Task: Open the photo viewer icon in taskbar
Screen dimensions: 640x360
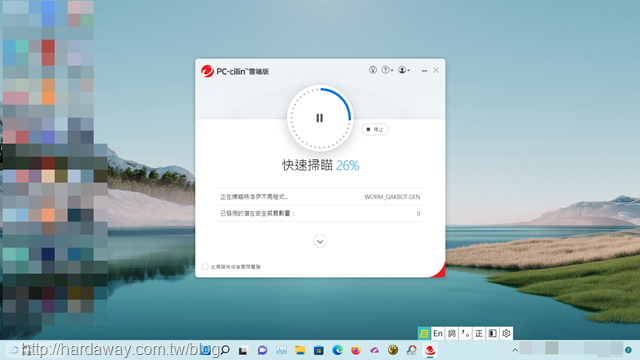Action: [x=281, y=350]
